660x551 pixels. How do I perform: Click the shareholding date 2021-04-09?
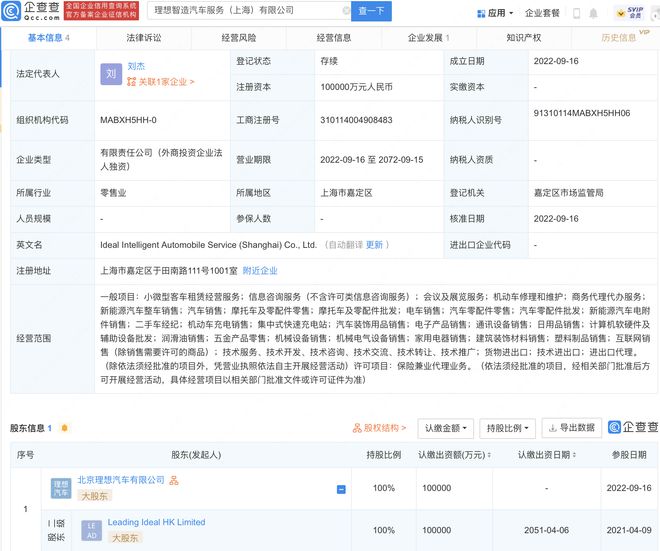click(629, 530)
